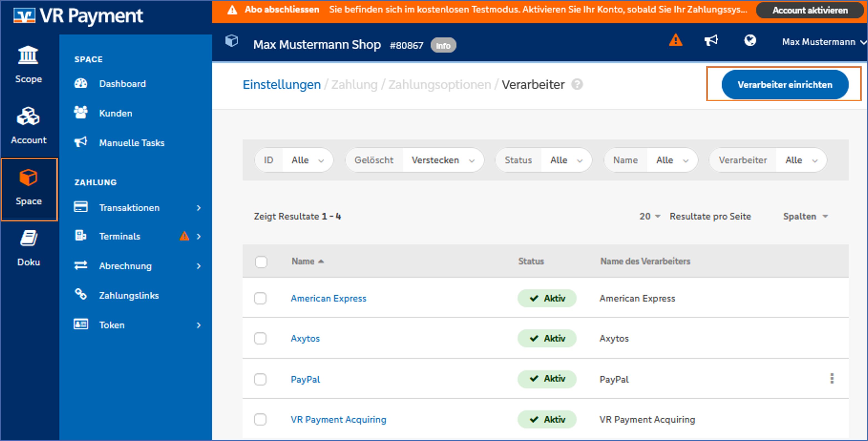Open the Scope bank icon
The image size is (868, 441).
coord(28,55)
